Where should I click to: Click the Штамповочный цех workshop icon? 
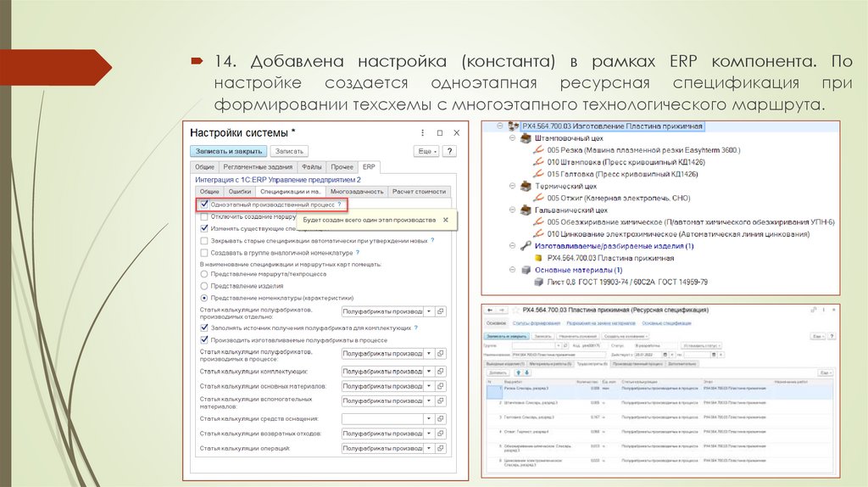pyautogui.click(x=525, y=138)
